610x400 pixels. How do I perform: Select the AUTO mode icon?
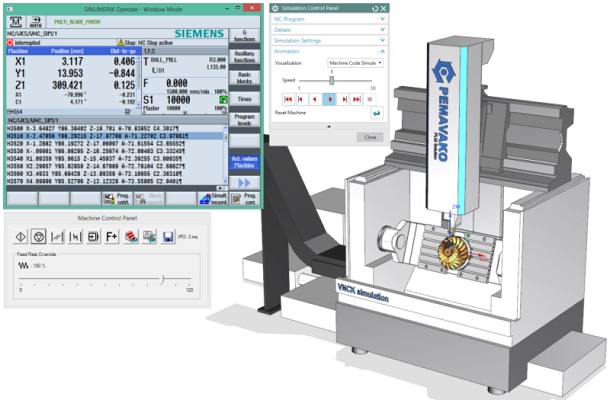click(35, 22)
